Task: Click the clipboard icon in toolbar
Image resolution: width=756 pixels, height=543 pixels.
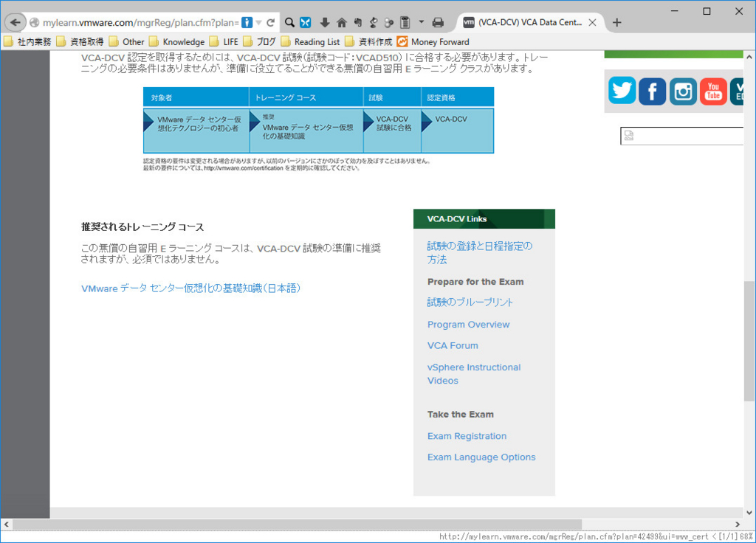Action: [x=405, y=23]
